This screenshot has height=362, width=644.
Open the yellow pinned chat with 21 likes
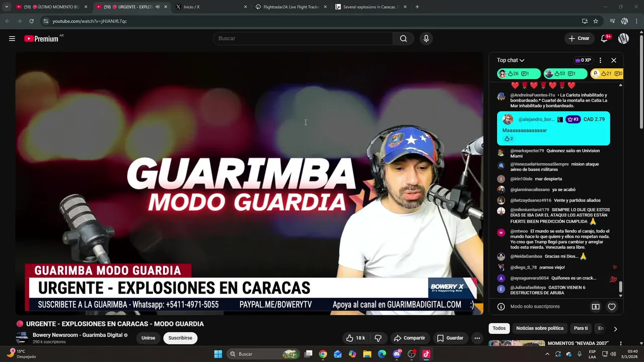(x=607, y=73)
